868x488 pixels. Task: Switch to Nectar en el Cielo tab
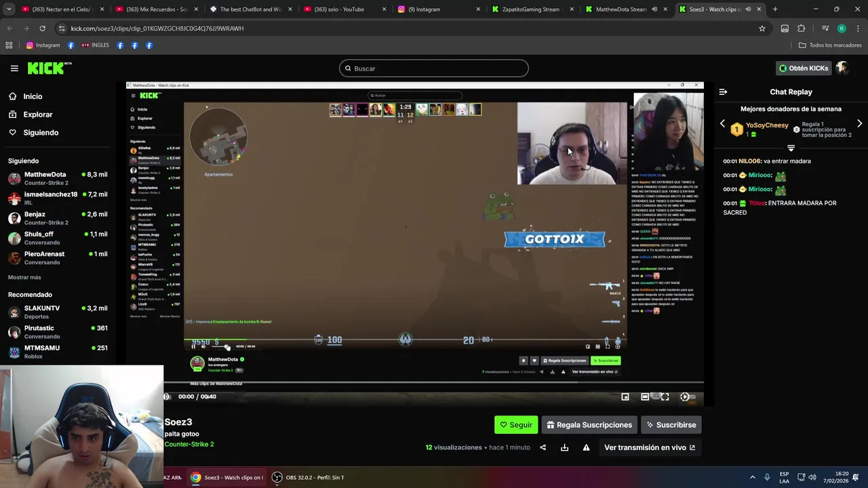point(62,9)
